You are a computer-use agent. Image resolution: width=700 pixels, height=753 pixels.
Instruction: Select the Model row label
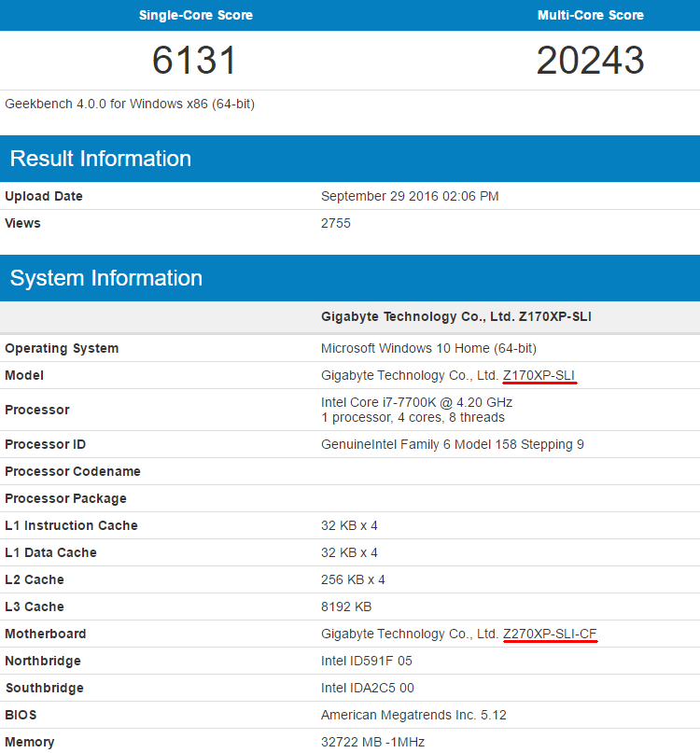[24, 375]
